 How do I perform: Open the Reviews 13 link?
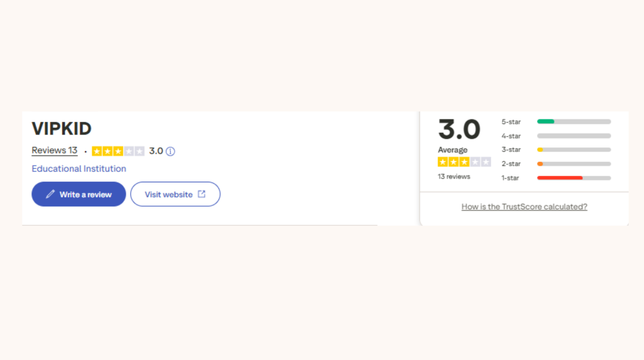point(55,150)
